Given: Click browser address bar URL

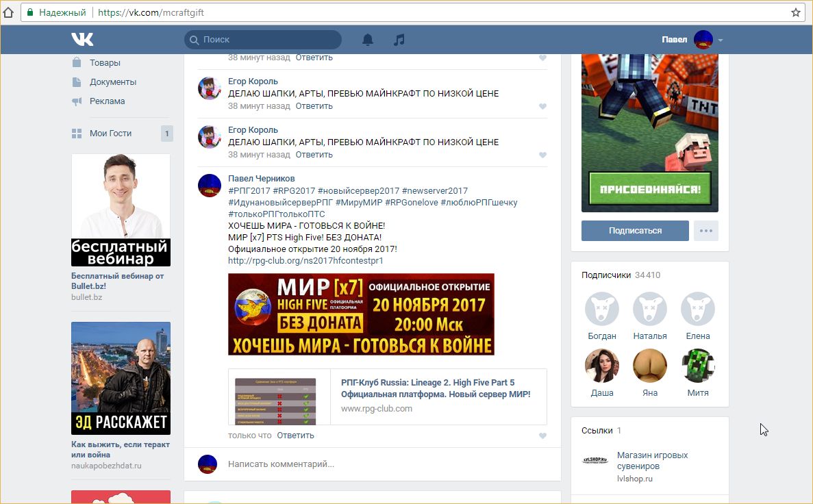Looking at the screenshot, I should point(151,12).
